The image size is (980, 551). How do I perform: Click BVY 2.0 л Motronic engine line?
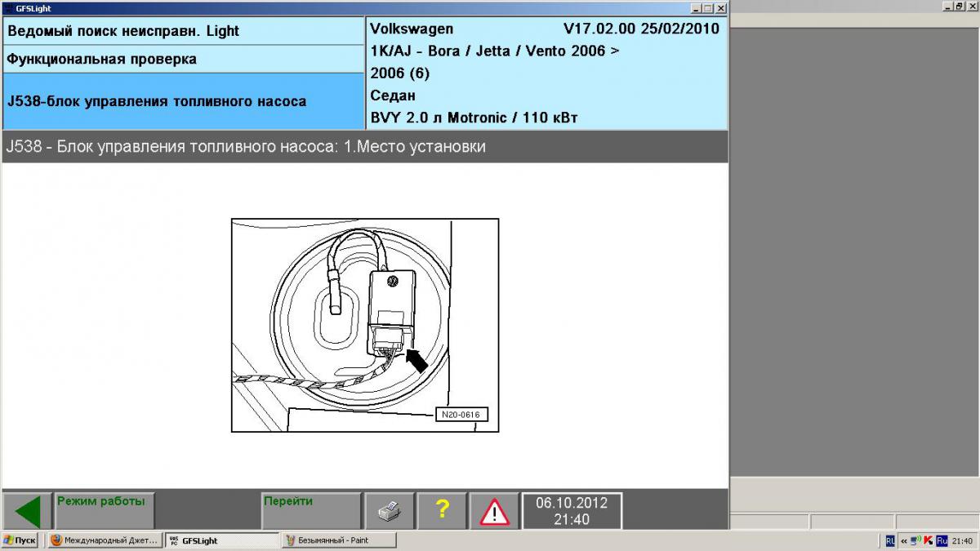pos(474,118)
